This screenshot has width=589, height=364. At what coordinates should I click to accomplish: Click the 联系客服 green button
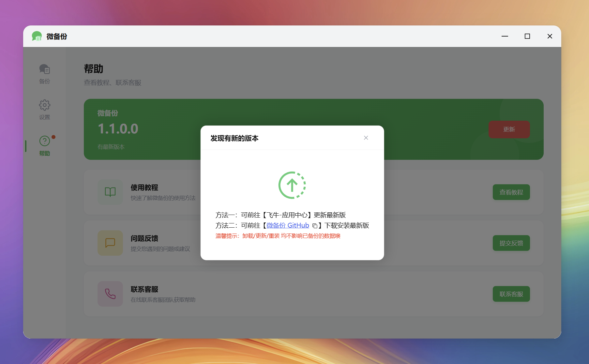point(511,294)
